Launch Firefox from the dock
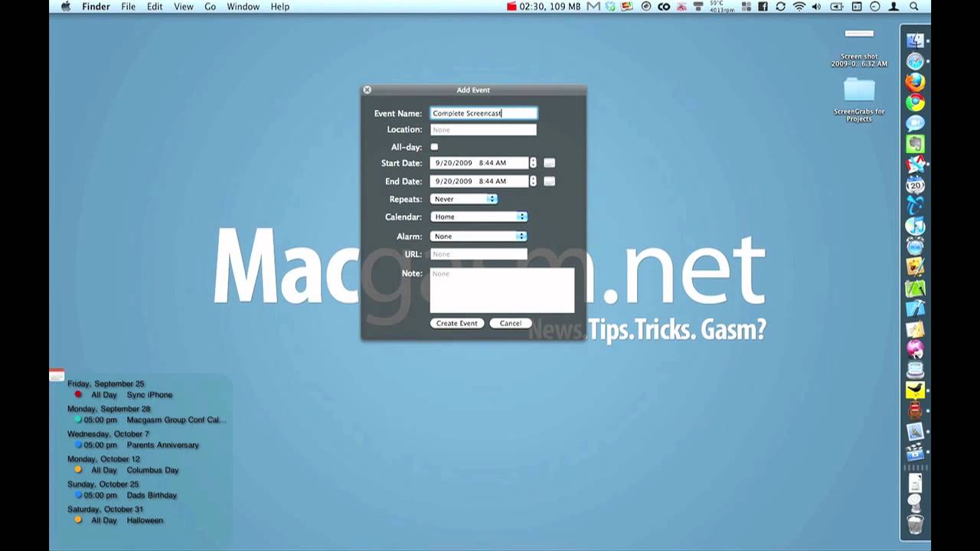 [915, 82]
